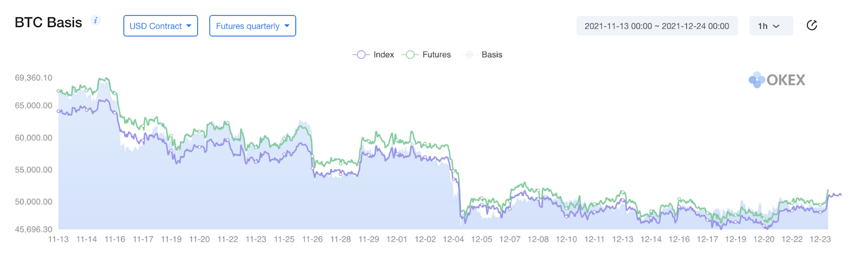
Task: Toggle Index series visibility in legend
Action: 384,55
